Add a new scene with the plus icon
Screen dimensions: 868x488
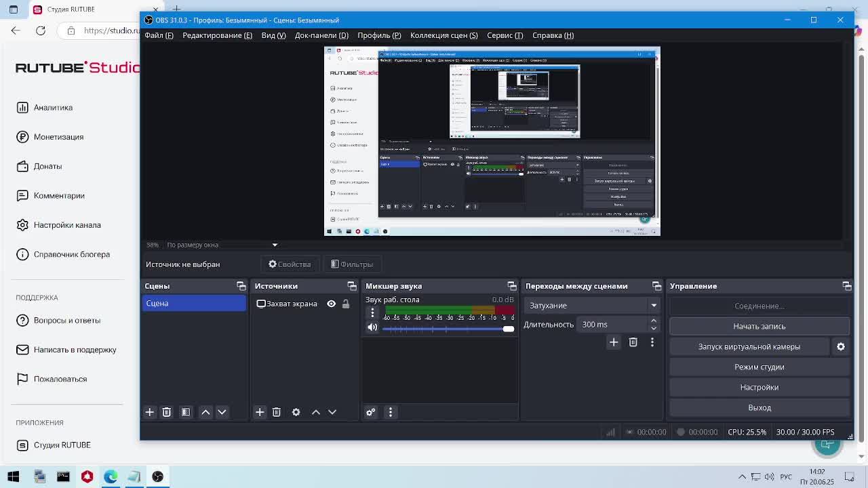point(150,412)
